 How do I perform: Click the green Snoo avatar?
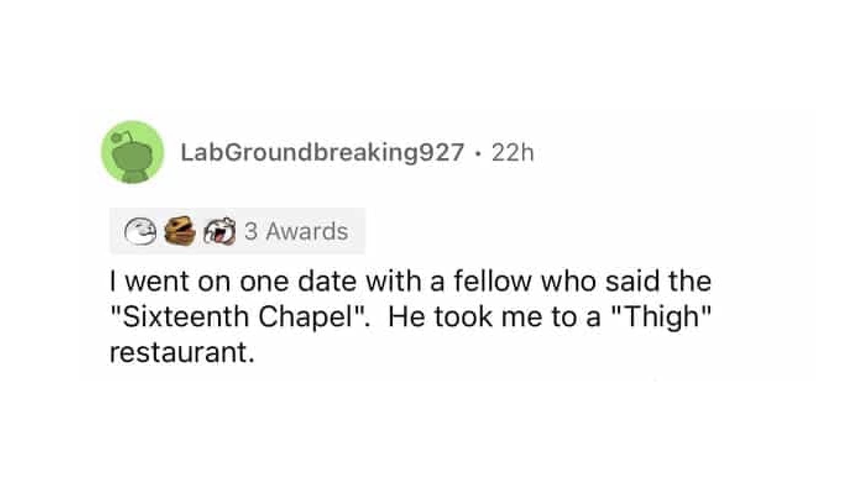tap(132, 152)
